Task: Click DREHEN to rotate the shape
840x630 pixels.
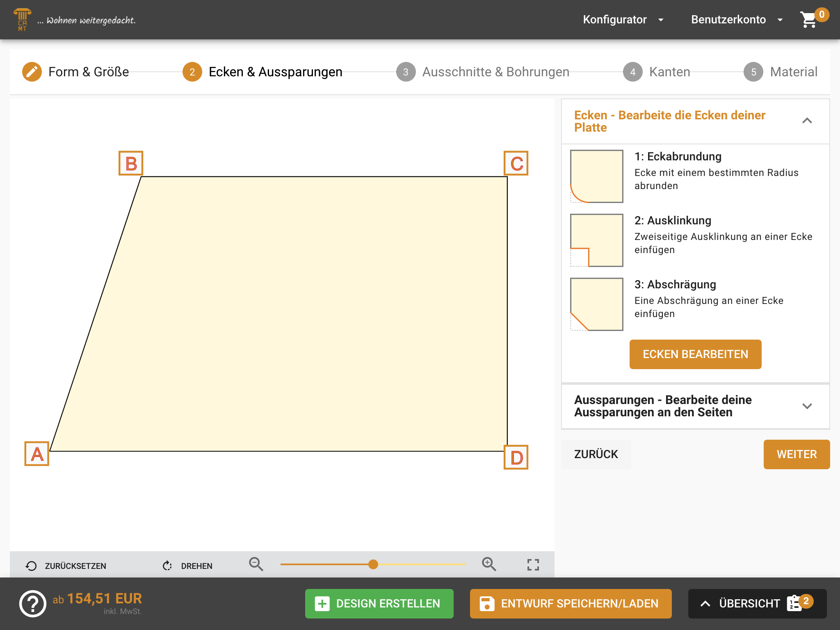Action: (x=187, y=566)
